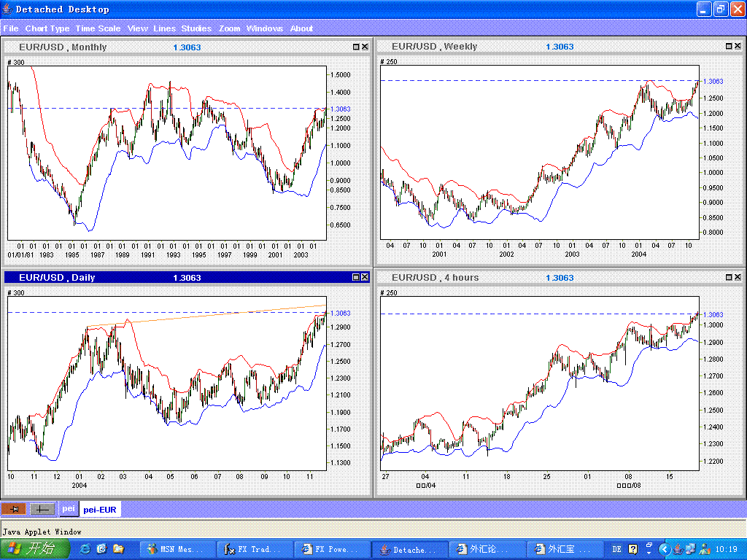Click the Java coffee cup tray icon

(678, 550)
